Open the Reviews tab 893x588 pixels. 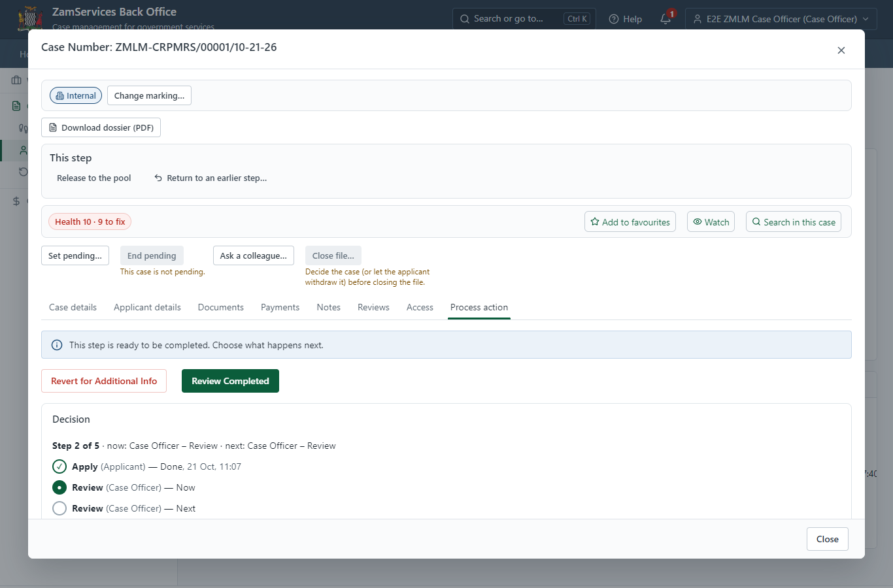point(373,307)
